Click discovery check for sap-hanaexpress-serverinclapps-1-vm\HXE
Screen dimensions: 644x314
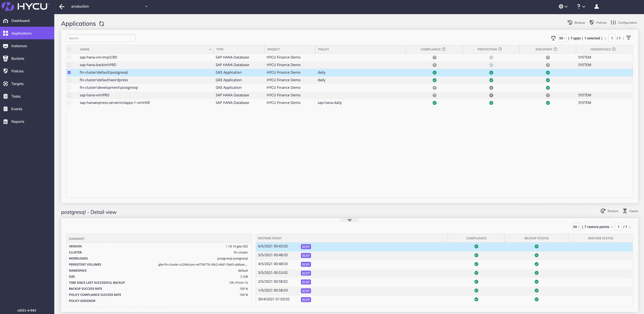(548, 103)
